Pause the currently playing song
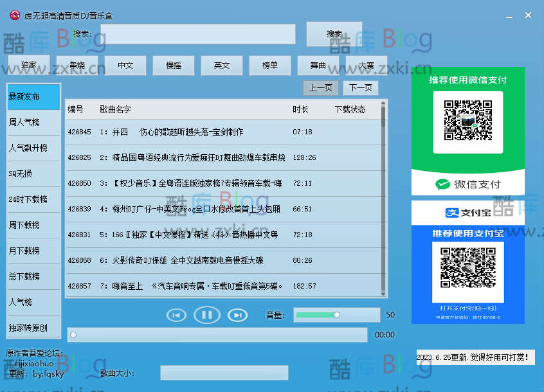Image resolution: width=544 pixels, height=392 pixels. 206,315
